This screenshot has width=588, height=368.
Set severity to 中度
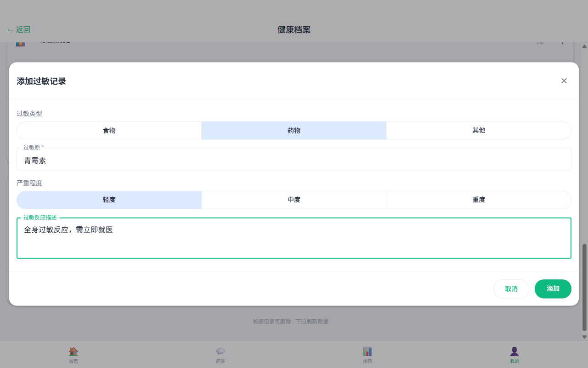294,200
